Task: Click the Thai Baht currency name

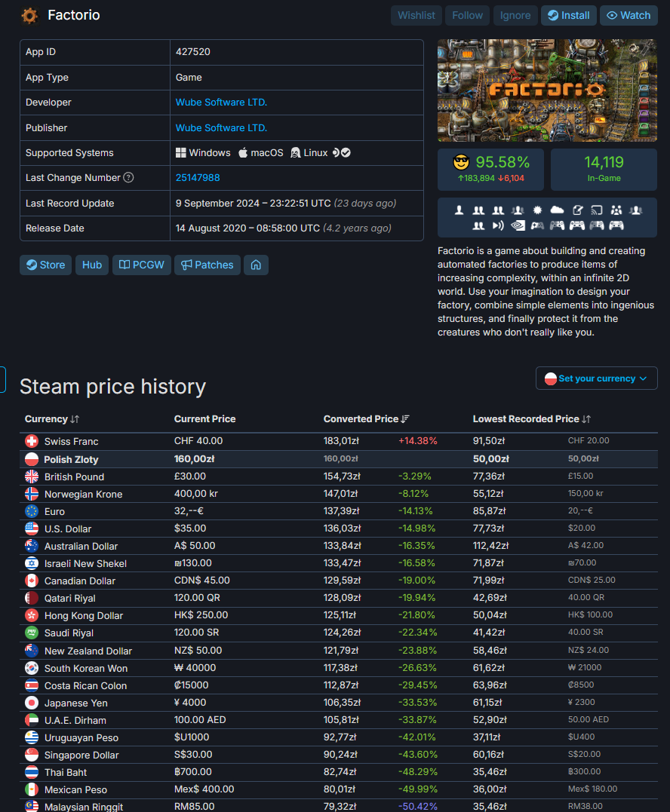Action: coord(66,772)
